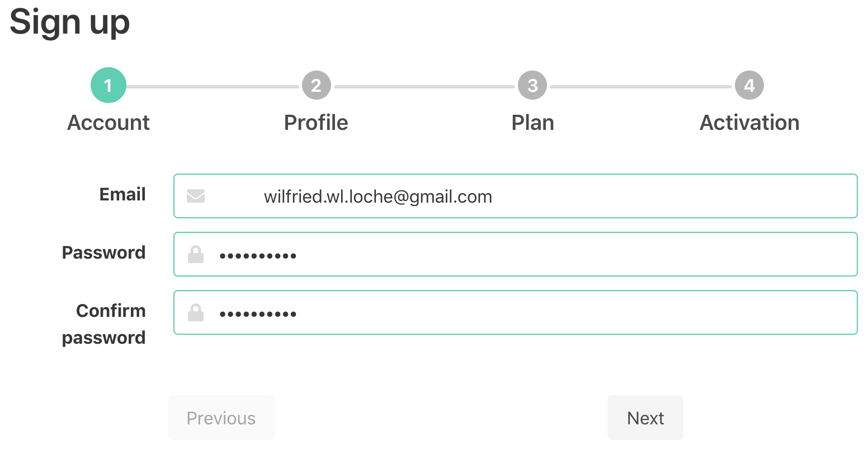Click the Email field label
This screenshot has width=868, height=449.
tap(122, 194)
